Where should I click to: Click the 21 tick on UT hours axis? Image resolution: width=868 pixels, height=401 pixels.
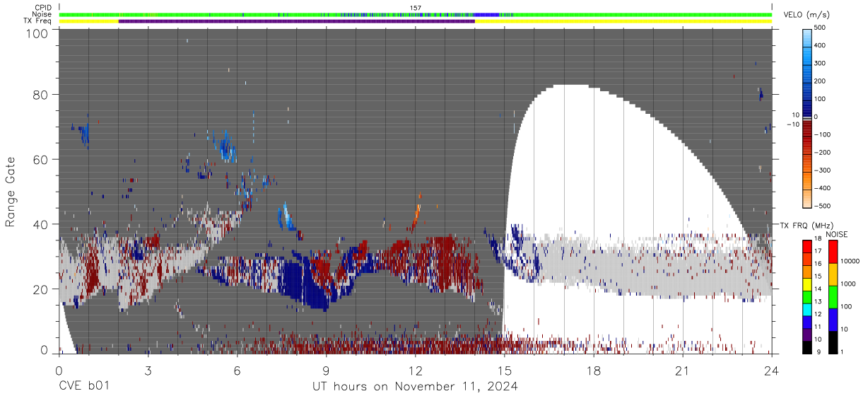coord(683,371)
